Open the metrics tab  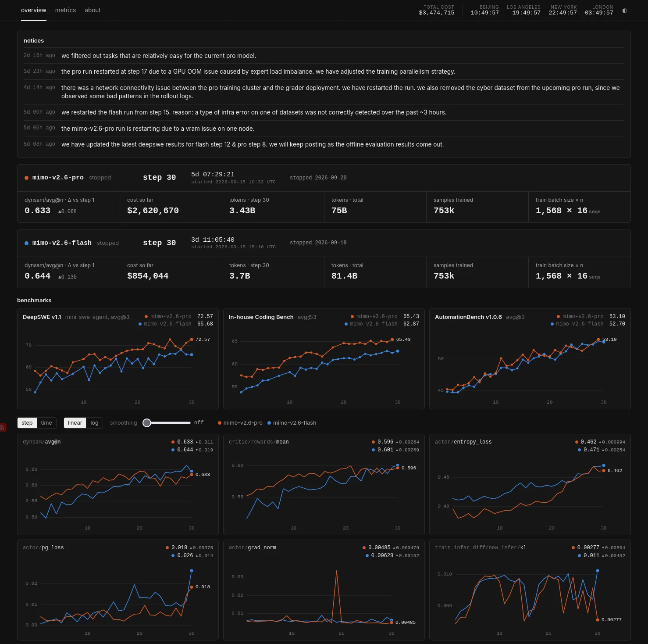65,10
